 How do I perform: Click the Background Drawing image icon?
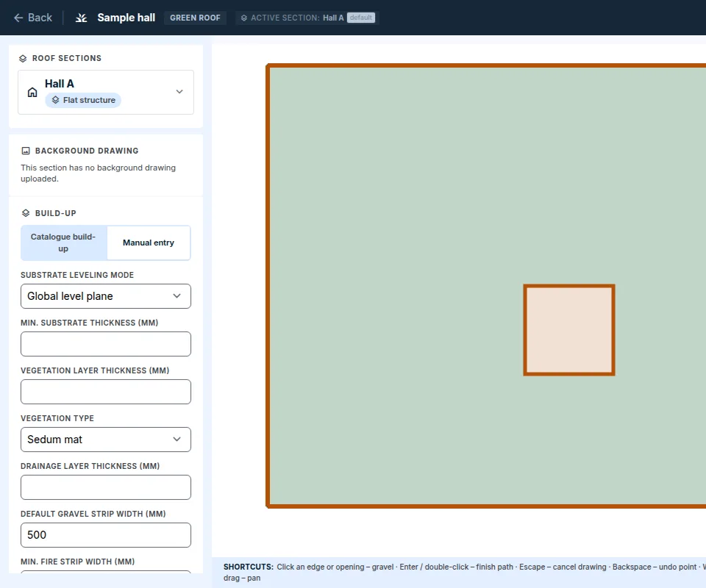pyautogui.click(x=26, y=151)
